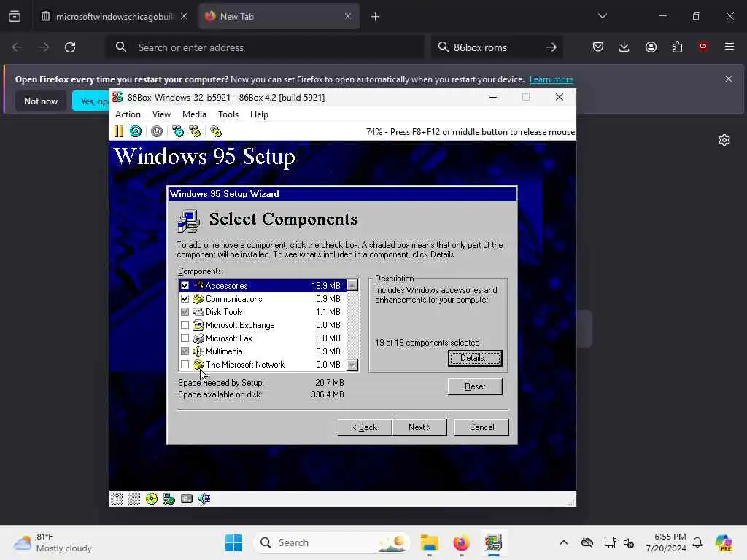
Task: Click the 86Box hard reset icon
Action: 136,131
